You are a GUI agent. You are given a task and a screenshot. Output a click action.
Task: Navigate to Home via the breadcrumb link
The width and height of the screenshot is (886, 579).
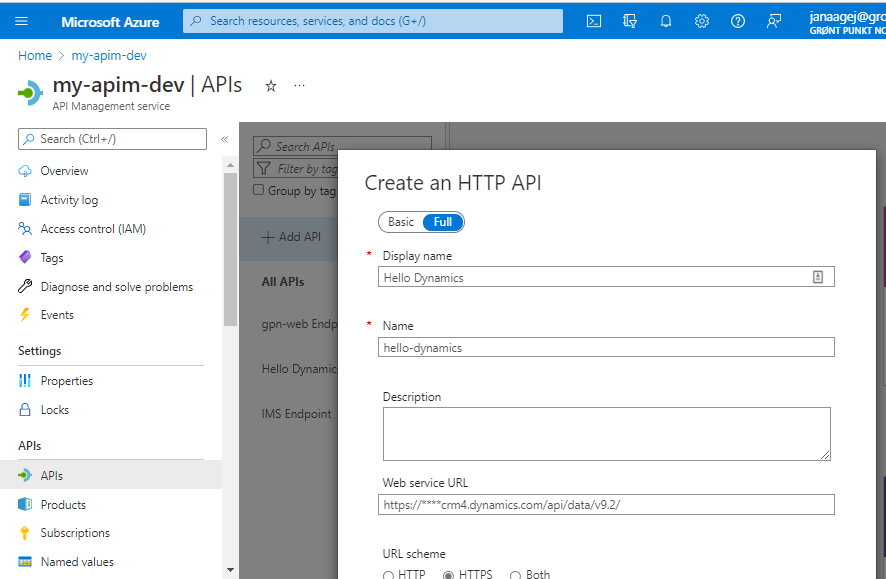tap(33, 55)
